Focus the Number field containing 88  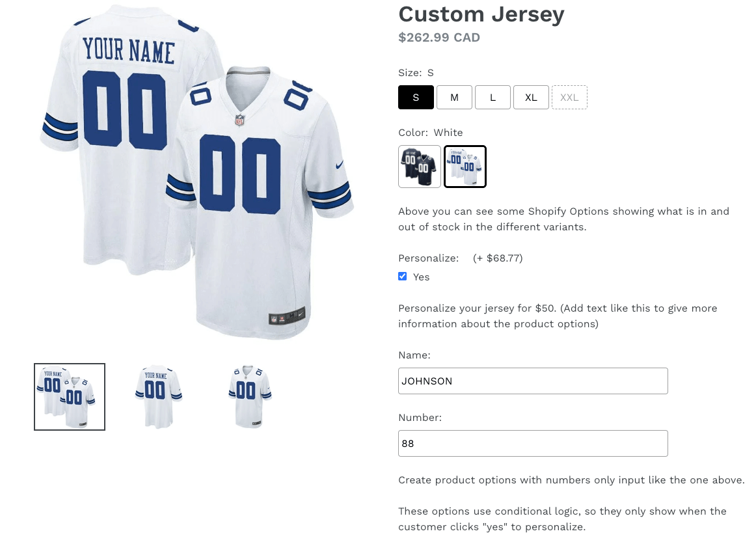pyautogui.click(x=533, y=444)
